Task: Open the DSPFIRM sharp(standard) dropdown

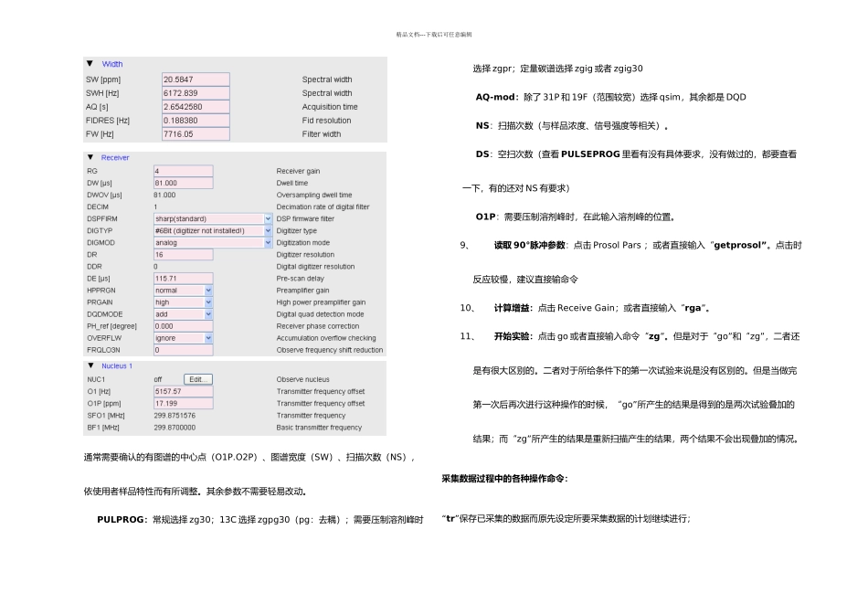Action: pyautogui.click(x=268, y=218)
